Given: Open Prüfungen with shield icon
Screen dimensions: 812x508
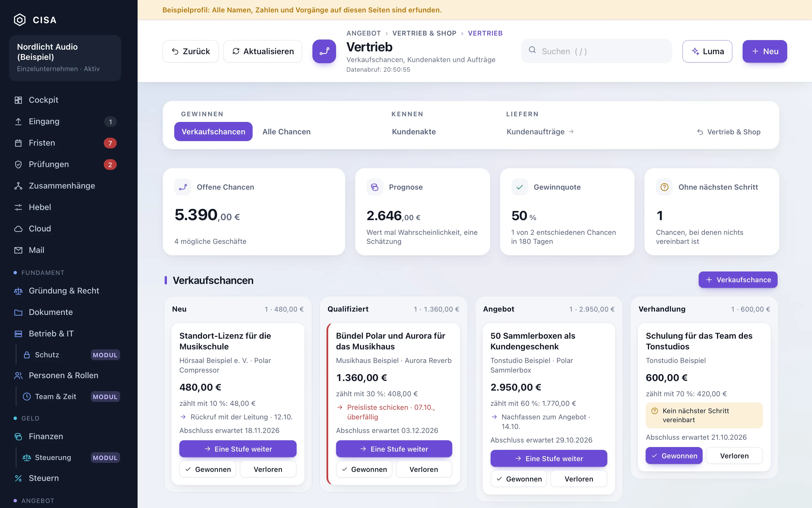Looking at the screenshot, I should click(65, 164).
